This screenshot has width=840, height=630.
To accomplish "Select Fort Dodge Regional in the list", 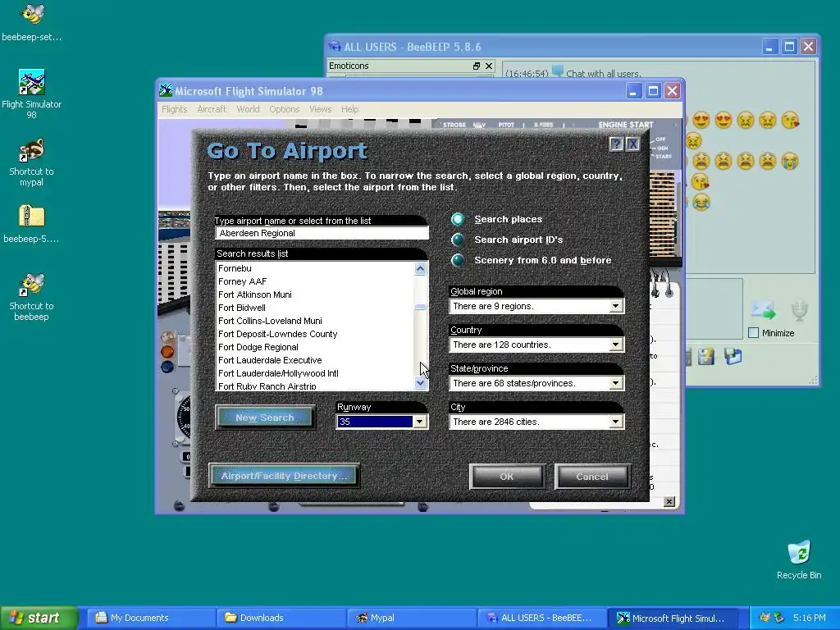I will (x=315, y=347).
